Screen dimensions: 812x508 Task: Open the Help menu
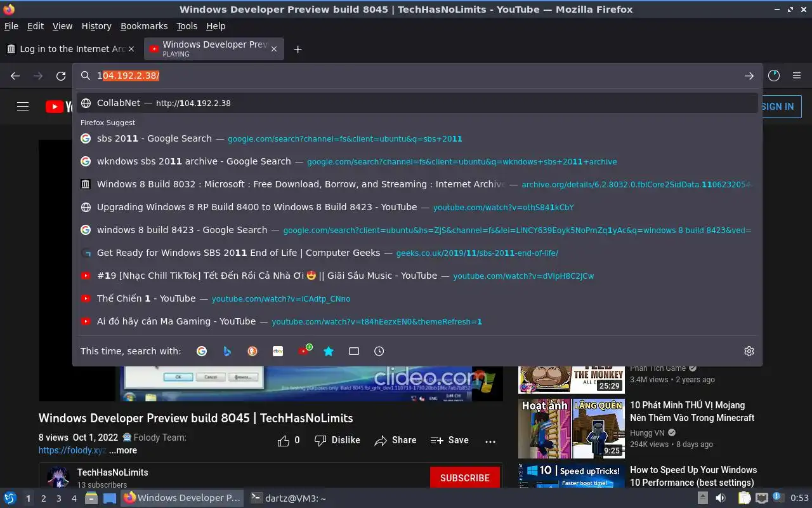tap(216, 26)
